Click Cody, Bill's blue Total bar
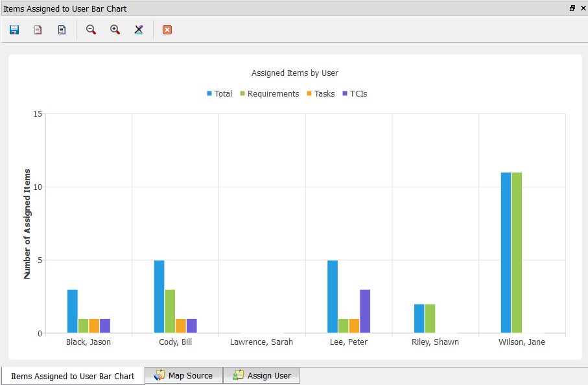The height and width of the screenshot is (385, 588). 159,297
